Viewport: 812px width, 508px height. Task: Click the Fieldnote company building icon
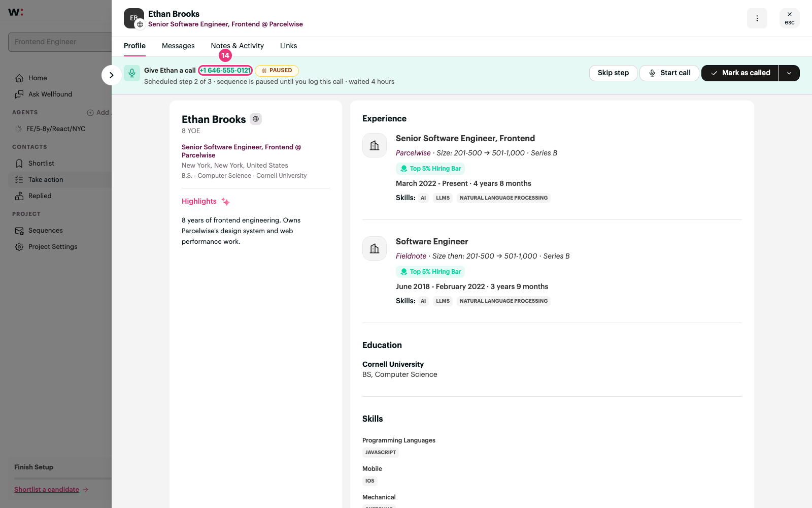tap(375, 248)
